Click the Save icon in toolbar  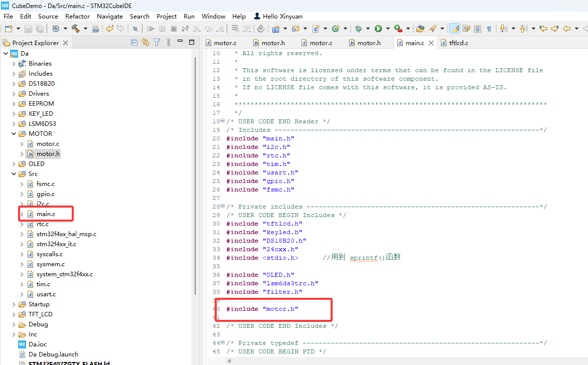pyautogui.click(x=28, y=29)
